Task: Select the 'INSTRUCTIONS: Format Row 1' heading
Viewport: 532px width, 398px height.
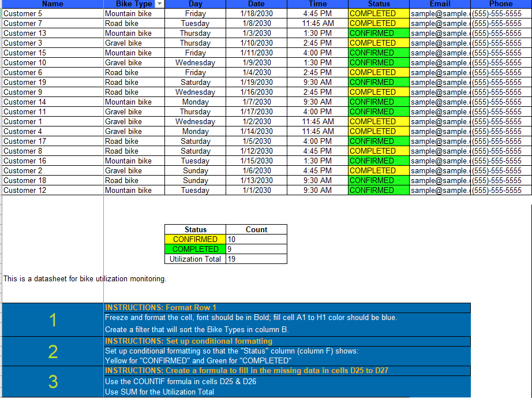Action: tap(161, 308)
